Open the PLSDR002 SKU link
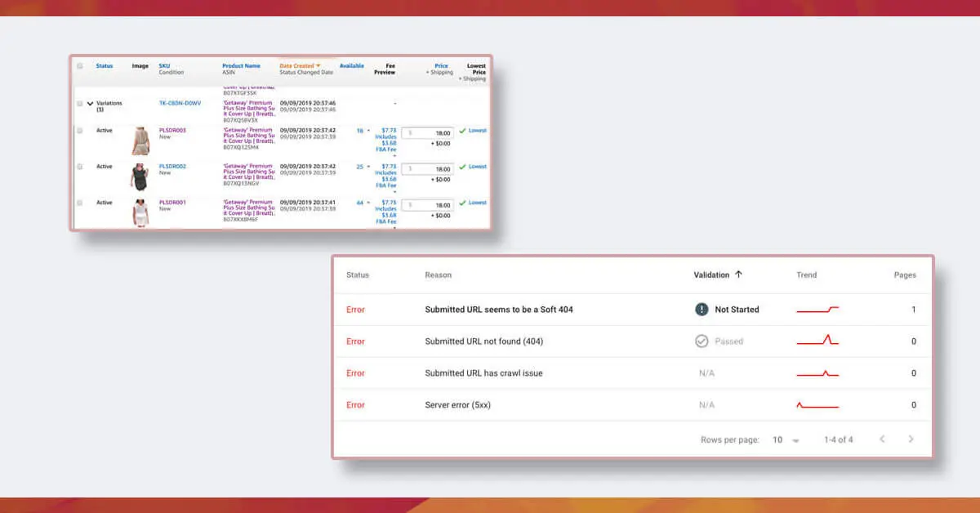Viewport: 980px width, 513px height. pos(172,167)
